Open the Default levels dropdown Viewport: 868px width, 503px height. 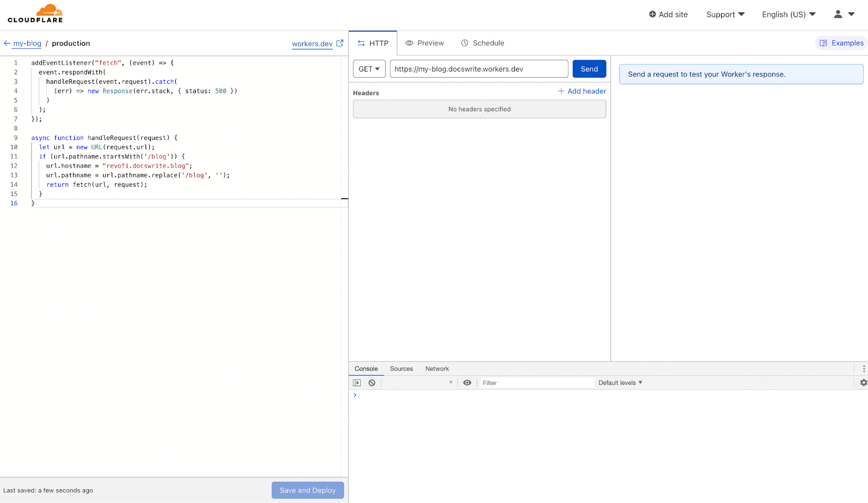pyautogui.click(x=620, y=383)
